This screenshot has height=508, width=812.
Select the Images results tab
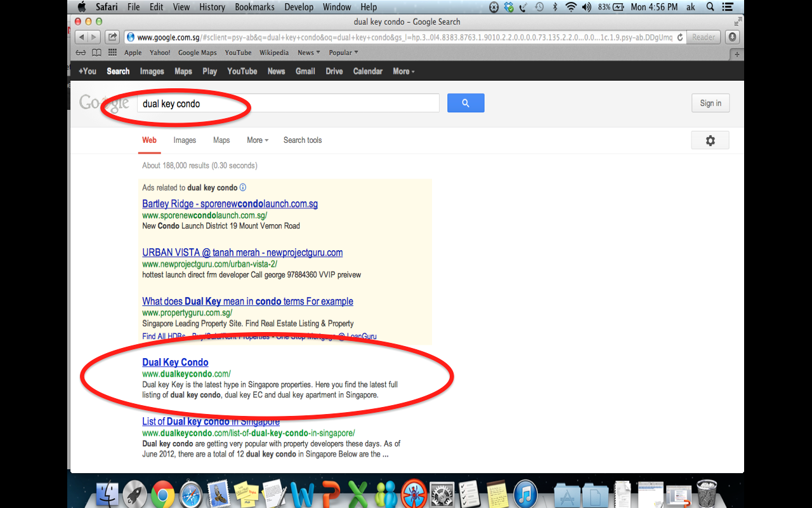(x=185, y=140)
